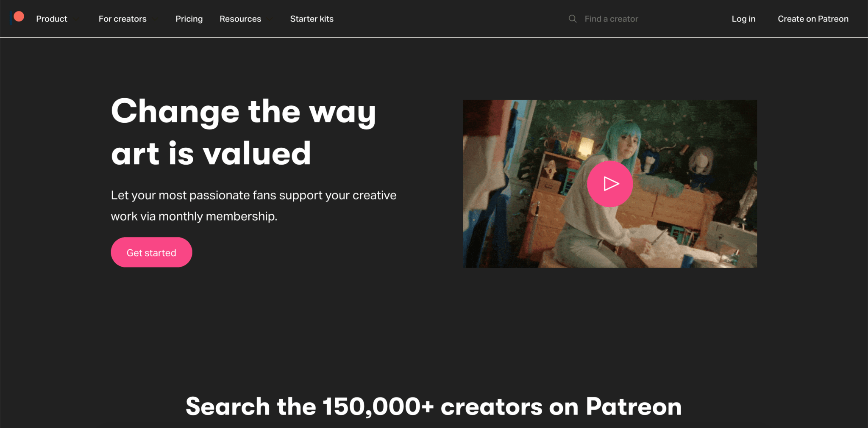The width and height of the screenshot is (868, 428).
Task: Click the Log in link
Action: pyautogui.click(x=743, y=19)
